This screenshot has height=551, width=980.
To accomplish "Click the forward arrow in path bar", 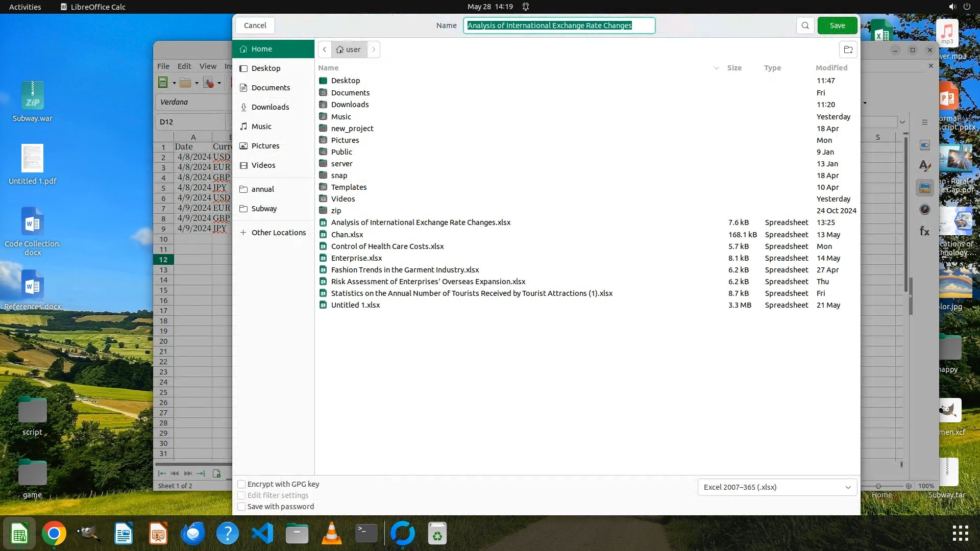I will (x=374, y=49).
